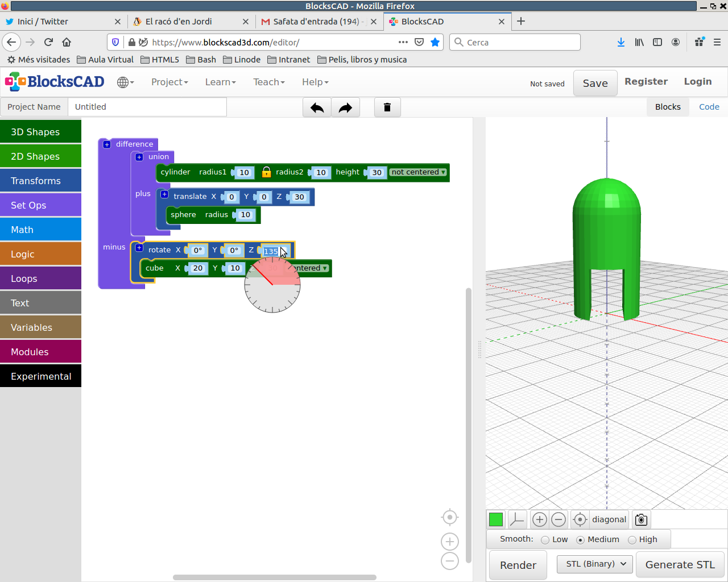Click Generate STL button
This screenshot has height=582, width=728.
[x=680, y=564]
